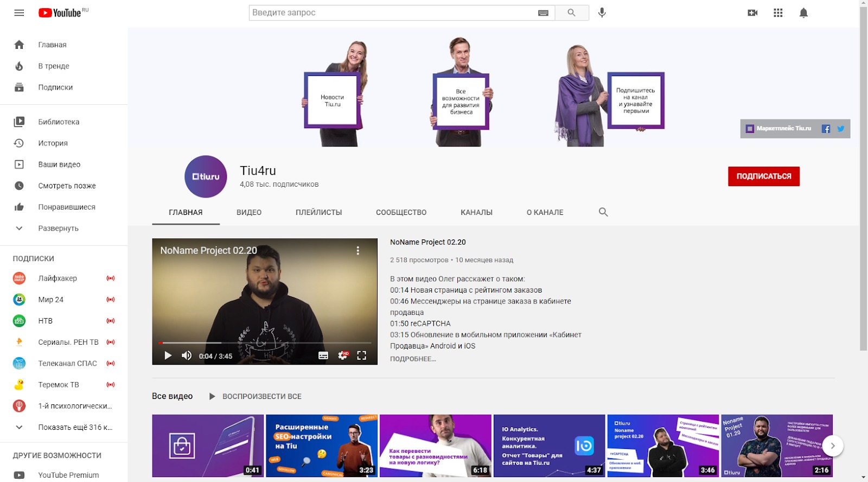Open the YouTube apps grid
868x482 pixels.
(778, 12)
